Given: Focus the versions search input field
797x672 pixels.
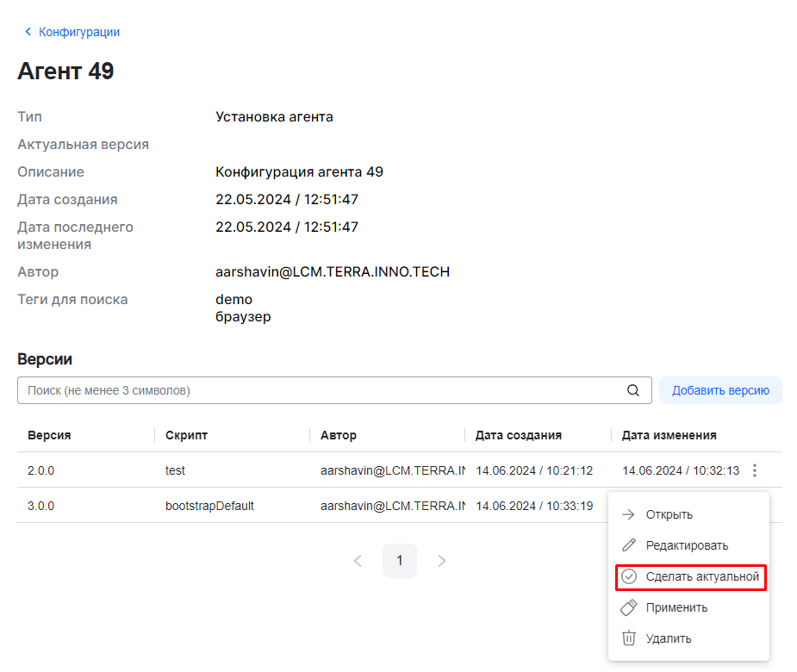Looking at the screenshot, I should point(319,390).
